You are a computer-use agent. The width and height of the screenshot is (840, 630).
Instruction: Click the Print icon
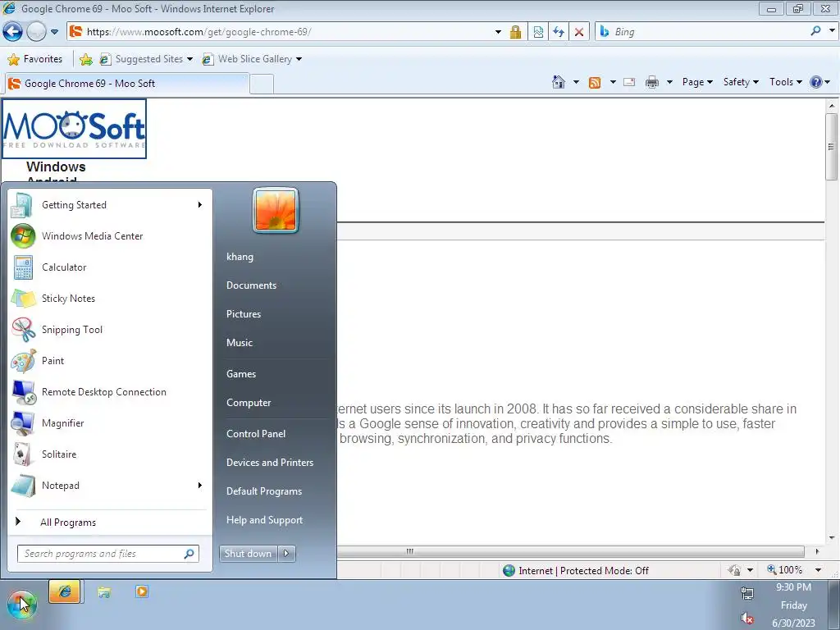[x=652, y=82]
